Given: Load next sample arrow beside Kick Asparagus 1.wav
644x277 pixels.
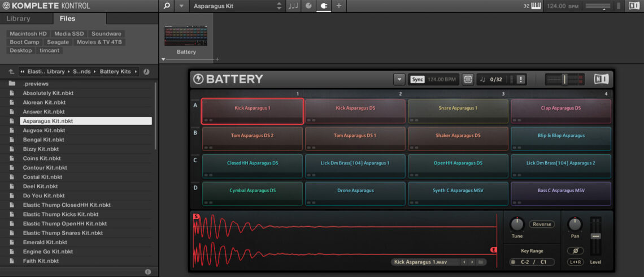Looking at the screenshot, I should pyautogui.click(x=472, y=262).
